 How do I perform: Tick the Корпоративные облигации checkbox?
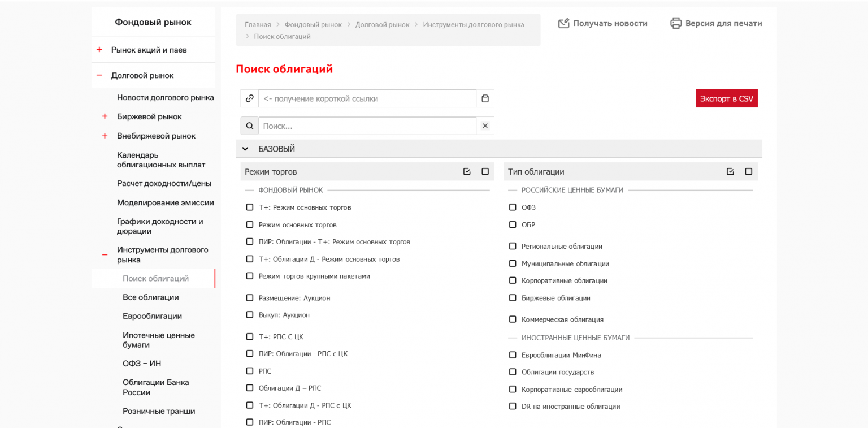pos(513,280)
